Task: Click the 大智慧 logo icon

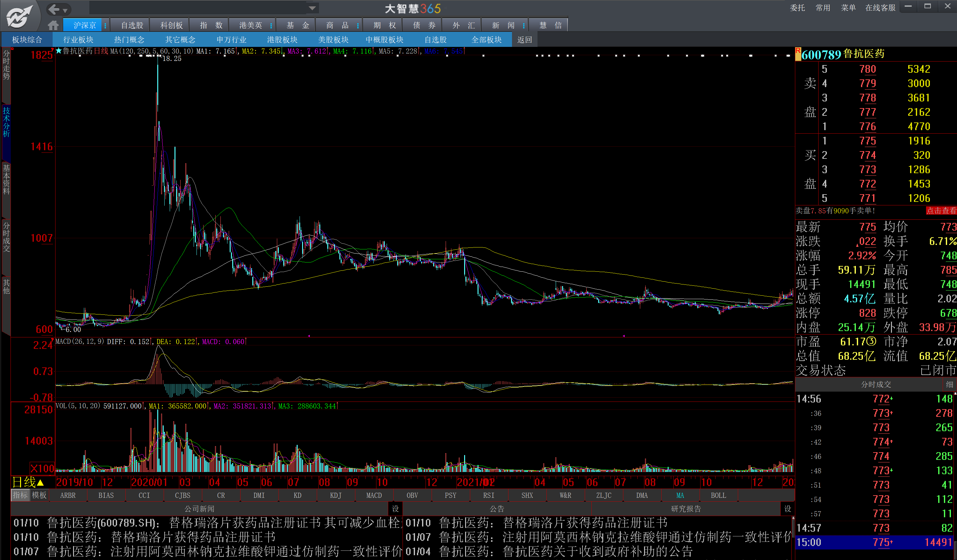Action: point(20,16)
